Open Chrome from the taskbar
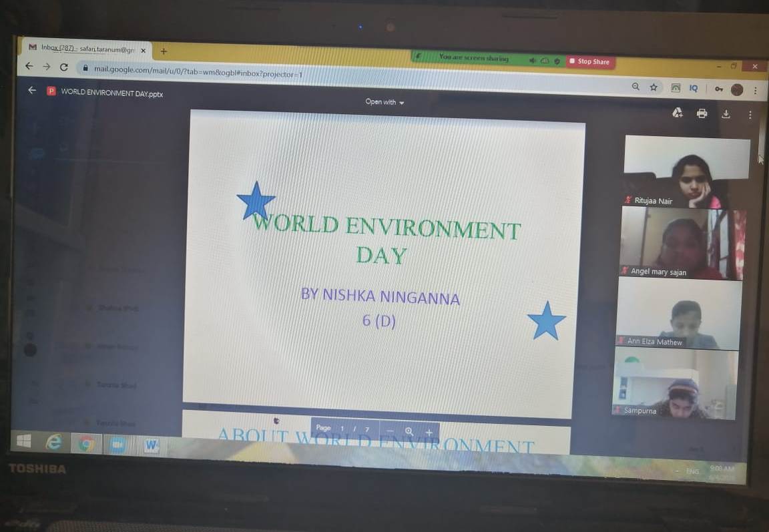Viewport: 769px width, 532px height. 86,445
